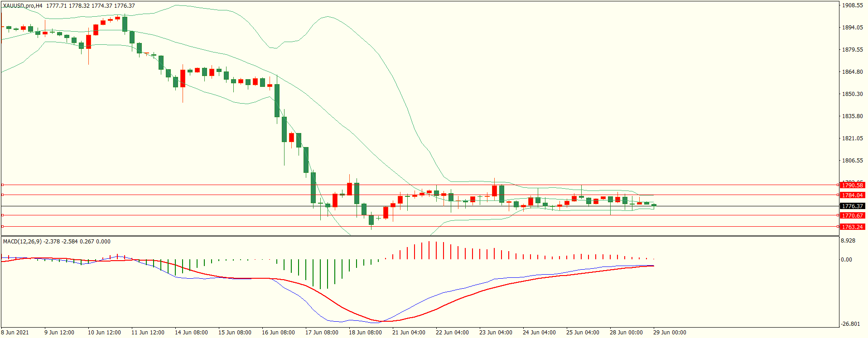Image resolution: width=868 pixels, height=338 pixels.
Task: Click the 1806.55 price axis label
Action: tap(852, 161)
